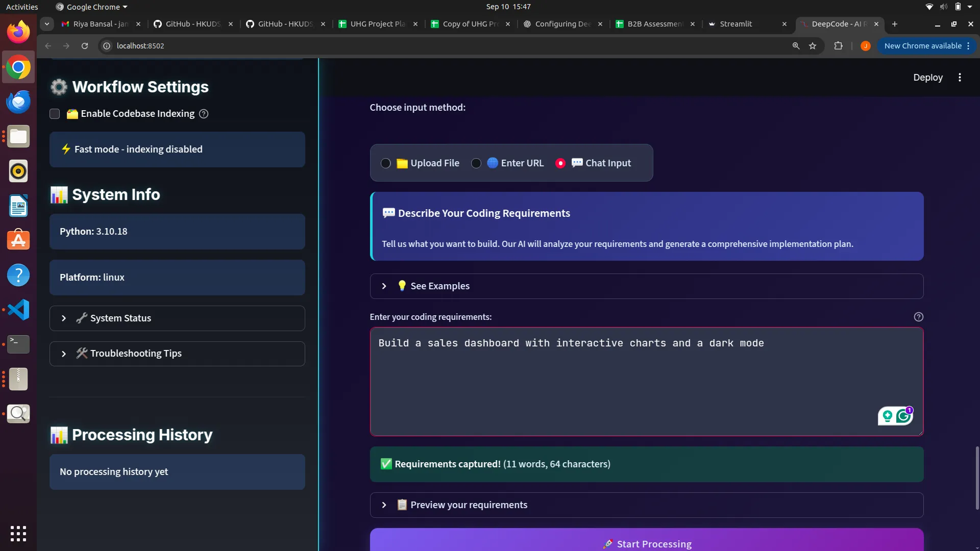
Task: Launch Visual Studio Code from the dock
Action: coord(18,310)
